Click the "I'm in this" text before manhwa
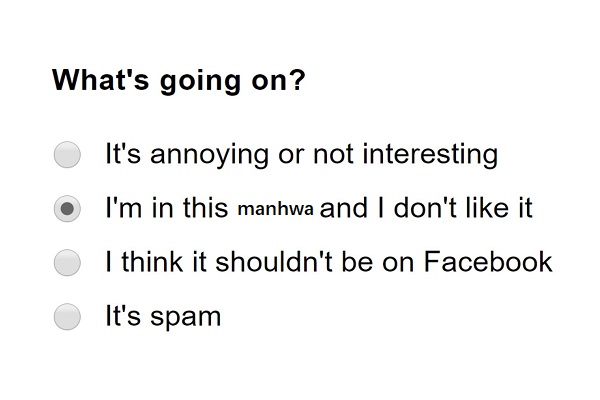This screenshot has width=600, height=400. point(167,209)
